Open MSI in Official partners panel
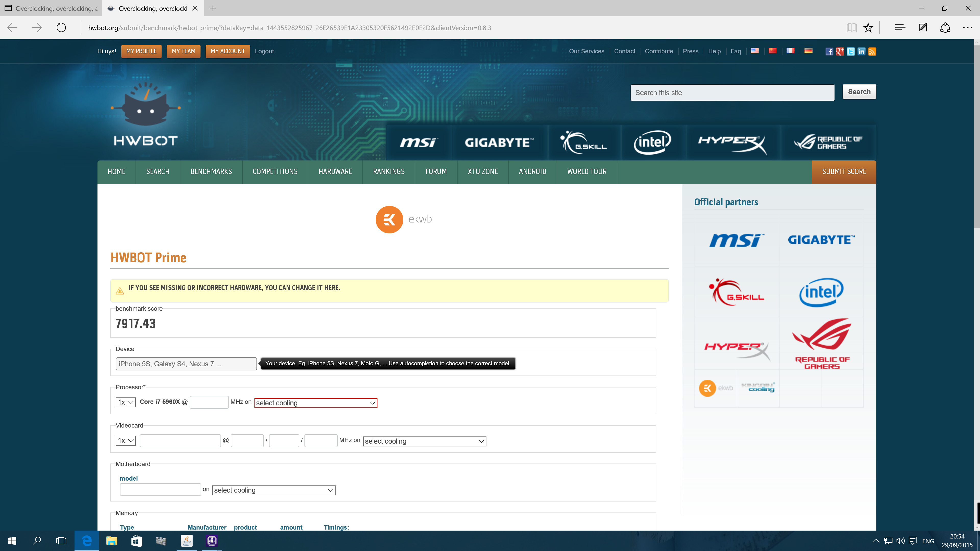The height and width of the screenshot is (551, 980). point(737,240)
